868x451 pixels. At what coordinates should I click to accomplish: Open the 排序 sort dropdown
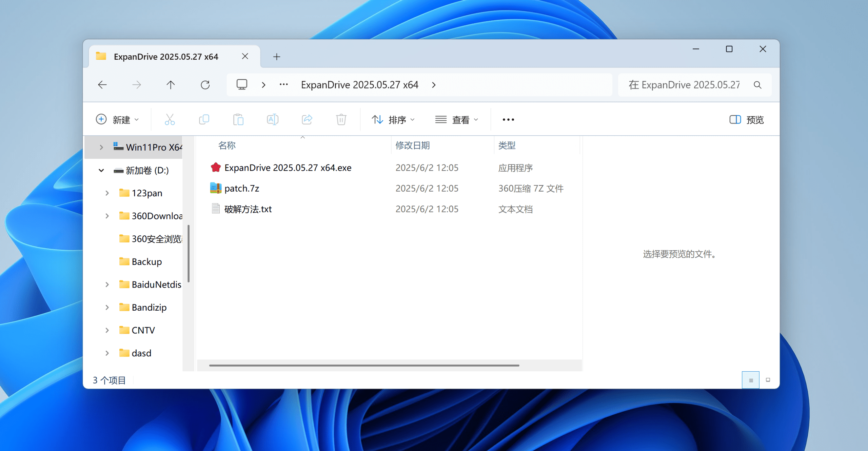coord(393,119)
